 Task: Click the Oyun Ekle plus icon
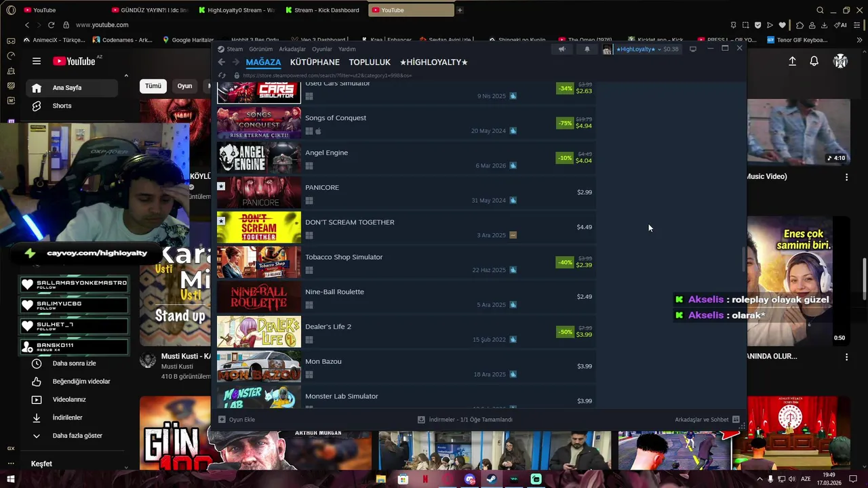pos(222,420)
